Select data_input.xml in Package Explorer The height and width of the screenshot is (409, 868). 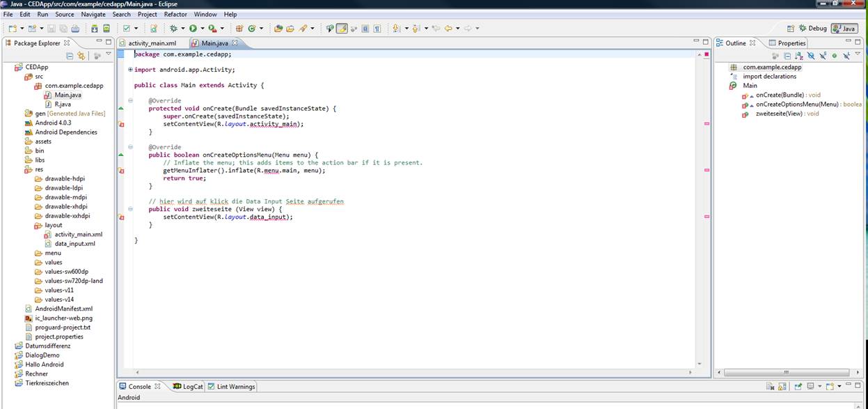74,244
